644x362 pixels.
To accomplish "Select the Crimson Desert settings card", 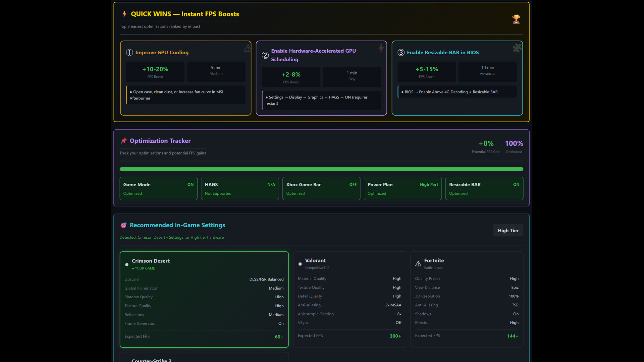I will 204,300.
